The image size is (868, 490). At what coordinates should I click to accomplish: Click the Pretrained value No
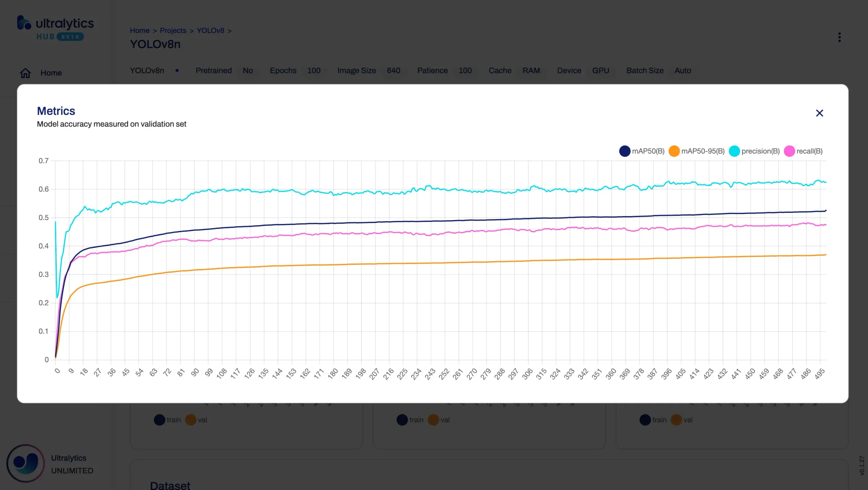pyautogui.click(x=248, y=71)
